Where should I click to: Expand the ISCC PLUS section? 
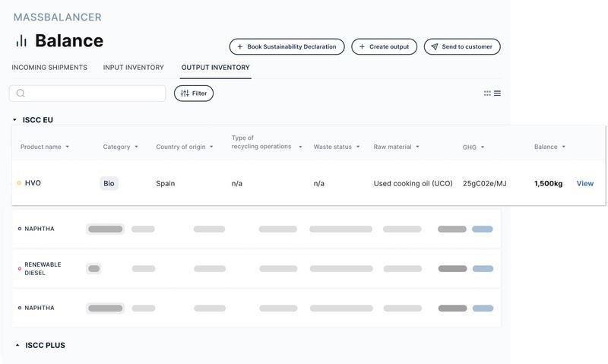[17, 346]
